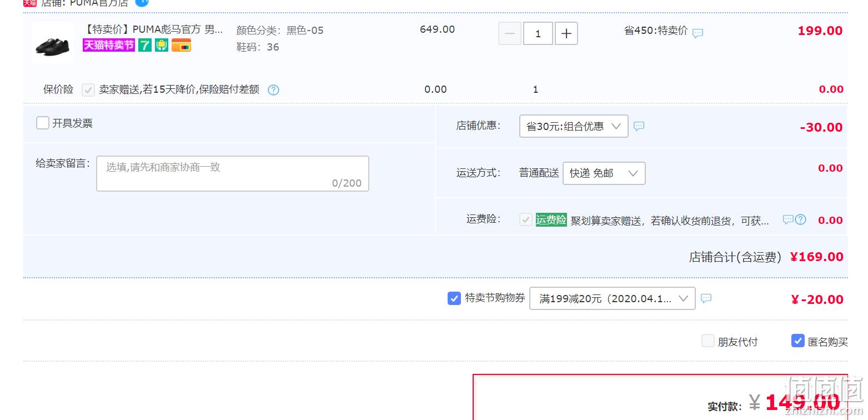Click the quantity input field showing 1

click(538, 33)
